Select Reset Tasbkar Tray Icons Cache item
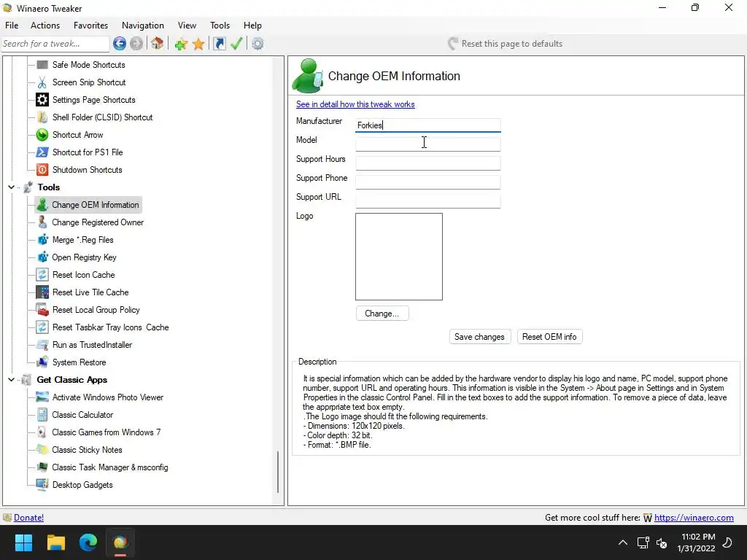The image size is (747, 560). (x=111, y=327)
